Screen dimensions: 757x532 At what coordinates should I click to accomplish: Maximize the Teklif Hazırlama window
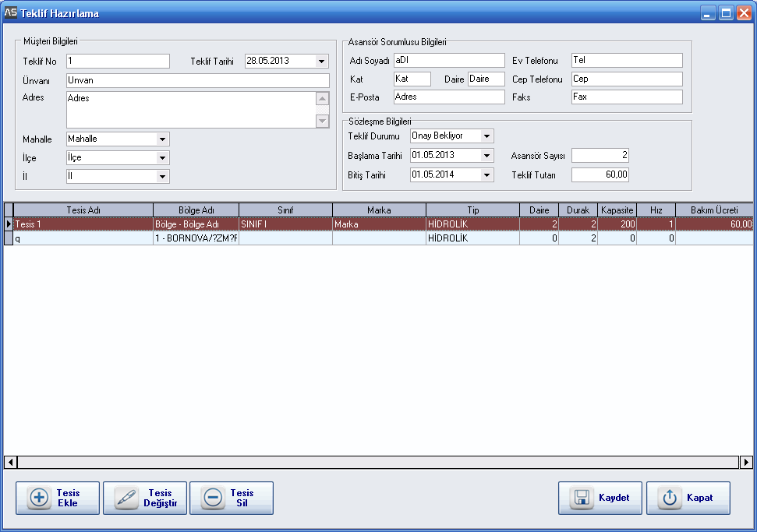(726, 13)
